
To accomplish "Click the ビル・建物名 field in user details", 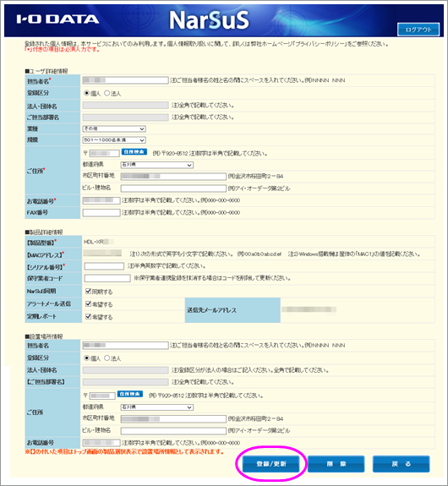I will pyautogui.click(x=173, y=188).
